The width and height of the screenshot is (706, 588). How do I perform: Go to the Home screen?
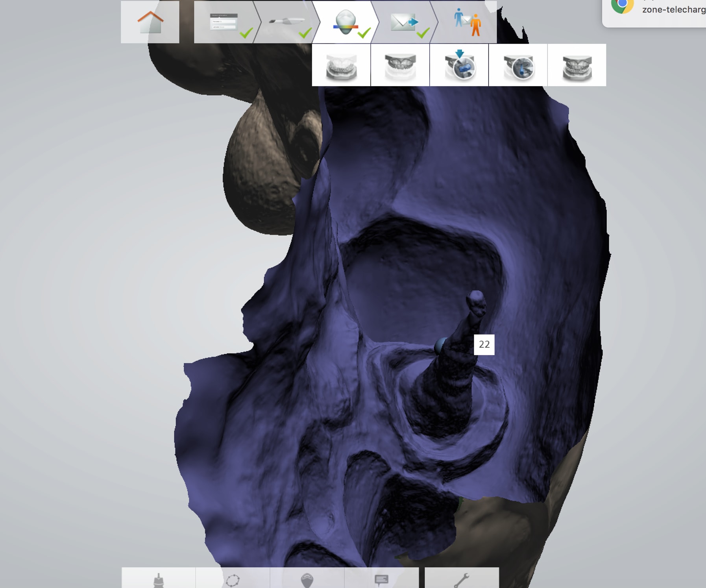click(150, 22)
